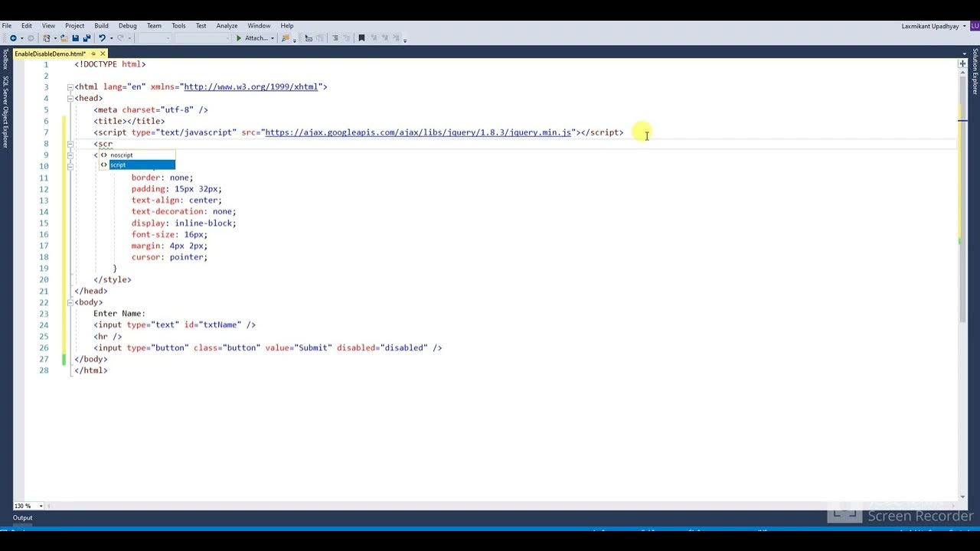Open the Project menu
This screenshot has height=551, width=980.
pos(75,26)
